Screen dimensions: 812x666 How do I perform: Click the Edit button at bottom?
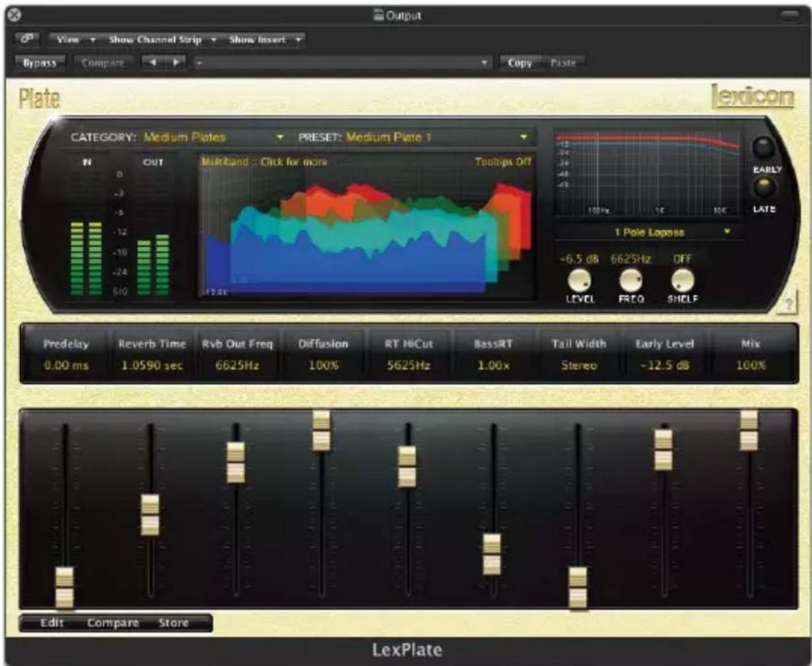[x=52, y=622]
